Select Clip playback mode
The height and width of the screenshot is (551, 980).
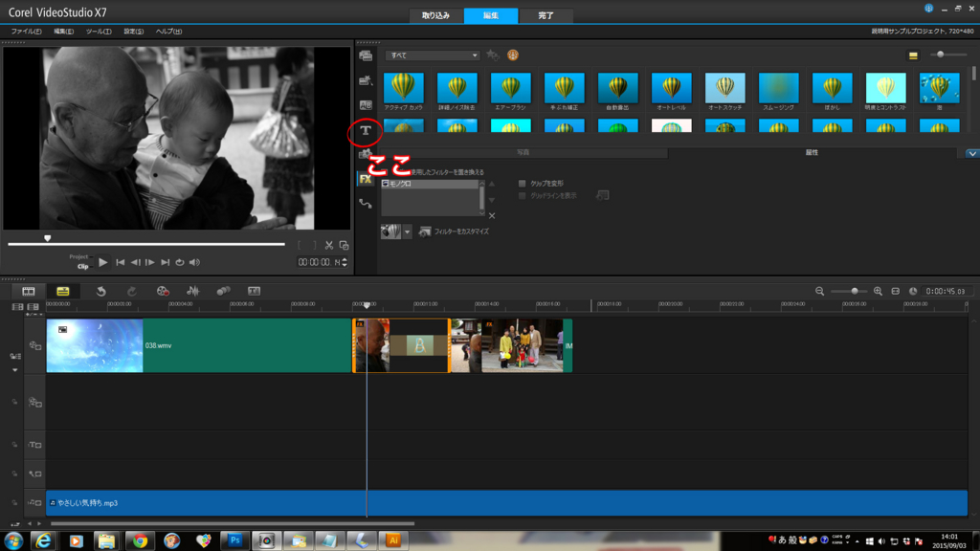point(82,267)
